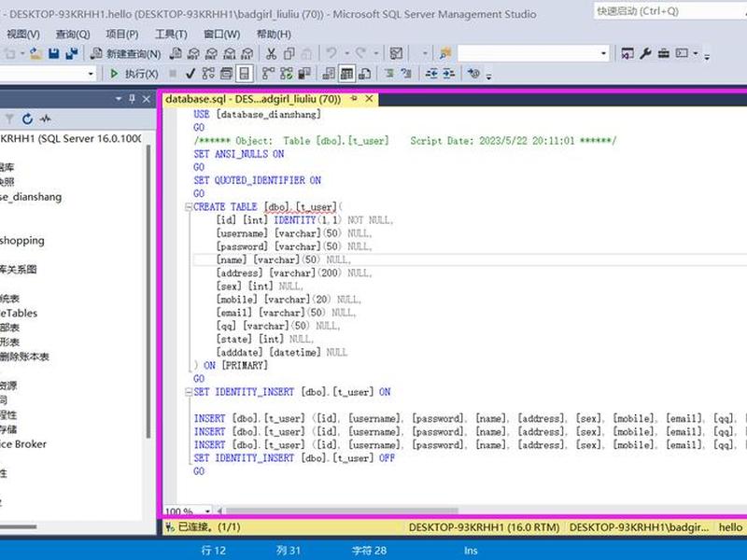This screenshot has width=747, height=560.
Task: Toggle Object Explorer auto hide pin
Action: (x=132, y=99)
